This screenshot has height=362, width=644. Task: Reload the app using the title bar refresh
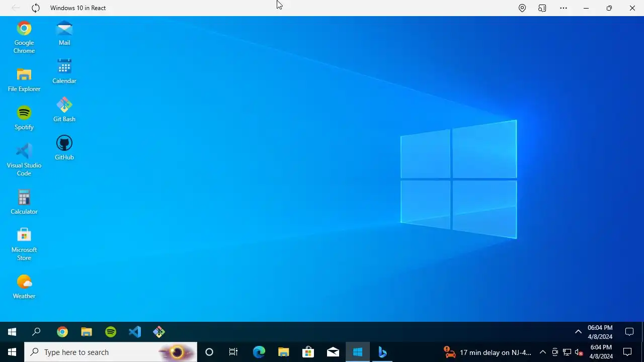click(36, 8)
